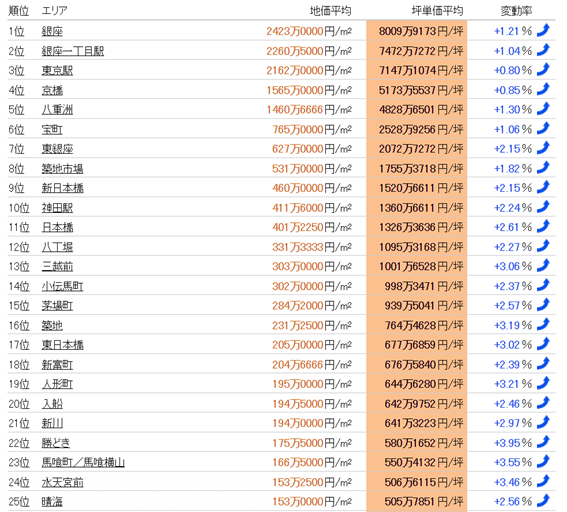Click the upward arrow icon in 新富町 row
This screenshot has height=512, width=567.
click(543, 363)
